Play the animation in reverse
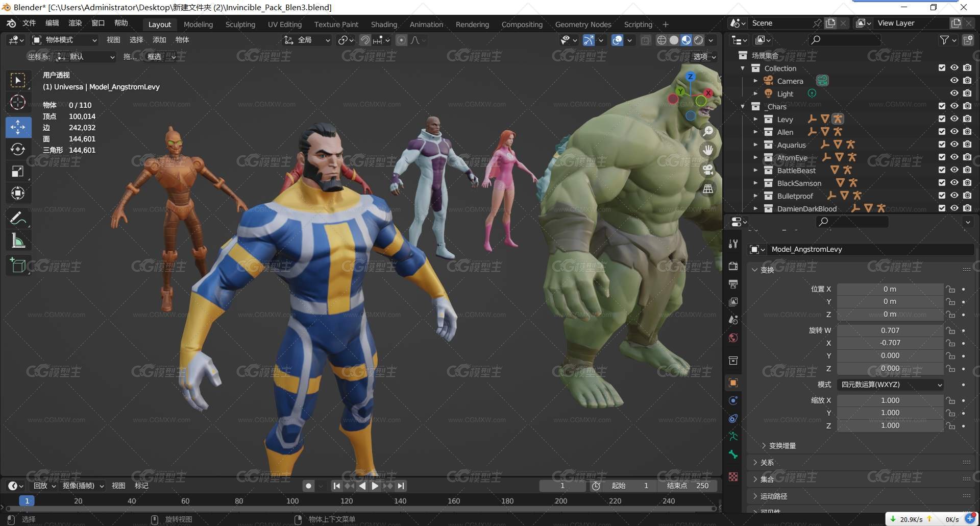Image resolution: width=980 pixels, height=526 pixels. 362,486
